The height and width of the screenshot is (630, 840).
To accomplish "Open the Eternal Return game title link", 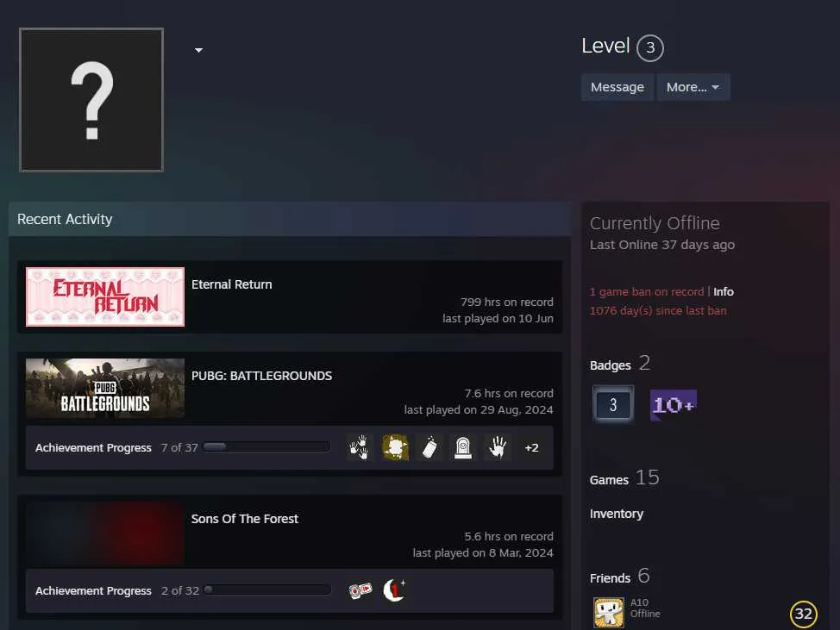I will 231,284.
